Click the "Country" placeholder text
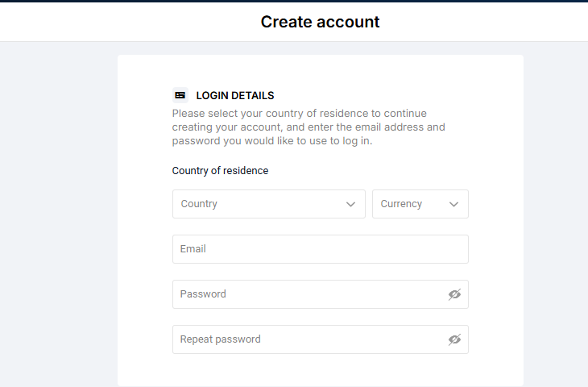Screen dimensions: 588x387 click(199, 204)
